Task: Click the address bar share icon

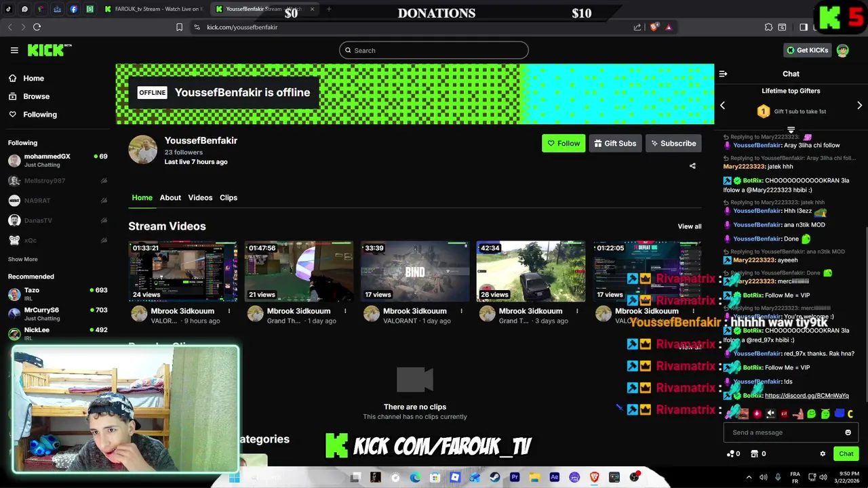Action: point(637,27)
